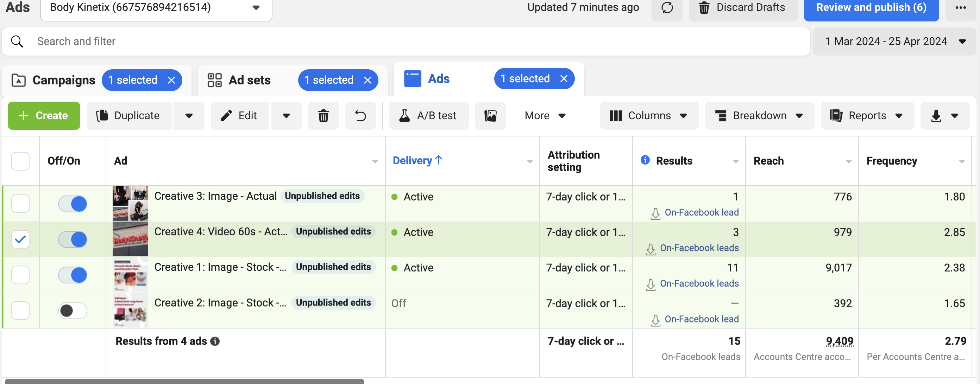Click Review and publish (6) button
The image size is (980, 384).
(871, 8)
